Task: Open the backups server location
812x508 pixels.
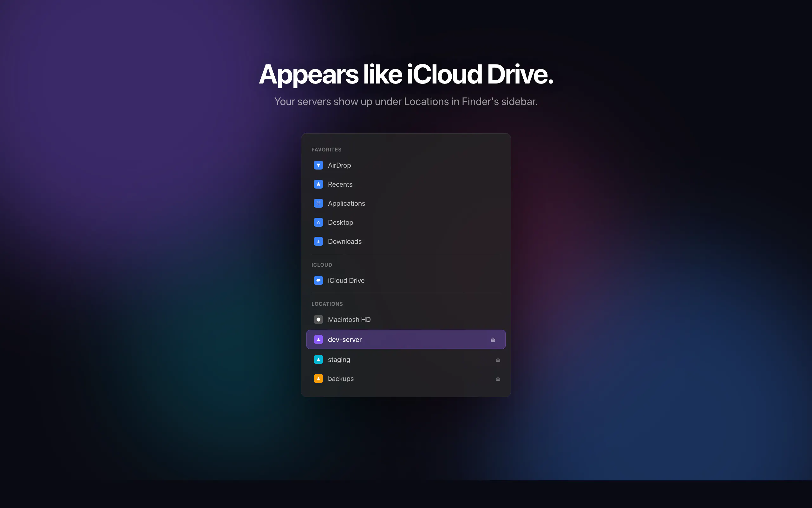Action: coord(406,379)
